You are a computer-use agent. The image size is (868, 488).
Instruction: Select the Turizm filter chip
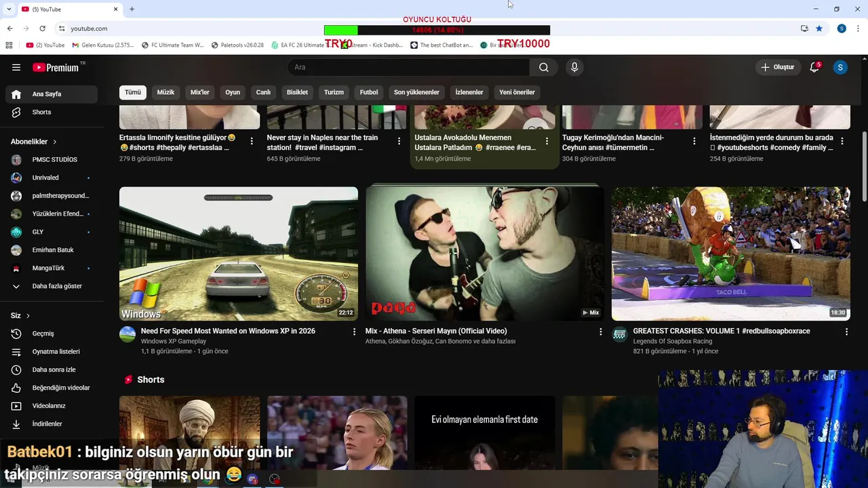(x=334, y=92)
